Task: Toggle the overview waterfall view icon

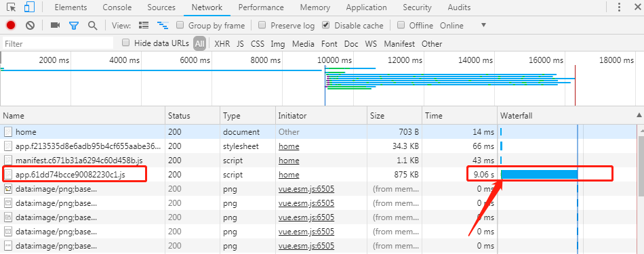Action: [x=163, y=26]
